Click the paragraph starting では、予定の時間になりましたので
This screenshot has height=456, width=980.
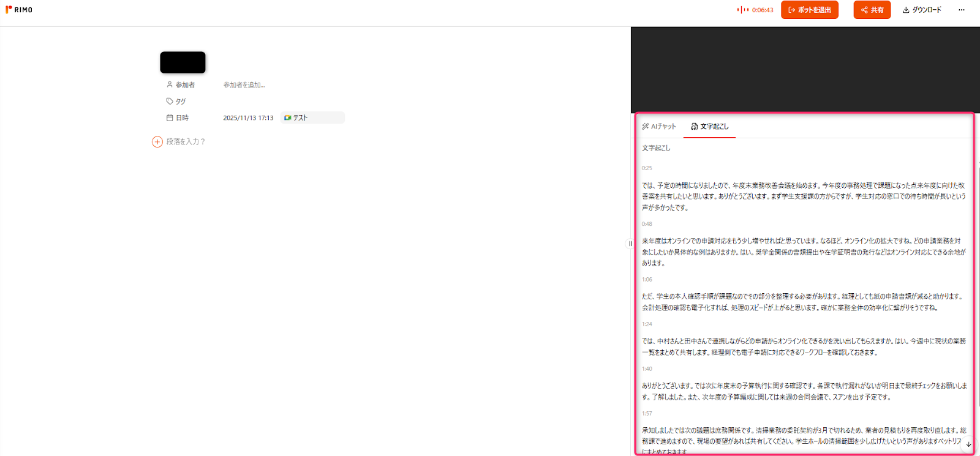(x=804, y=196)
